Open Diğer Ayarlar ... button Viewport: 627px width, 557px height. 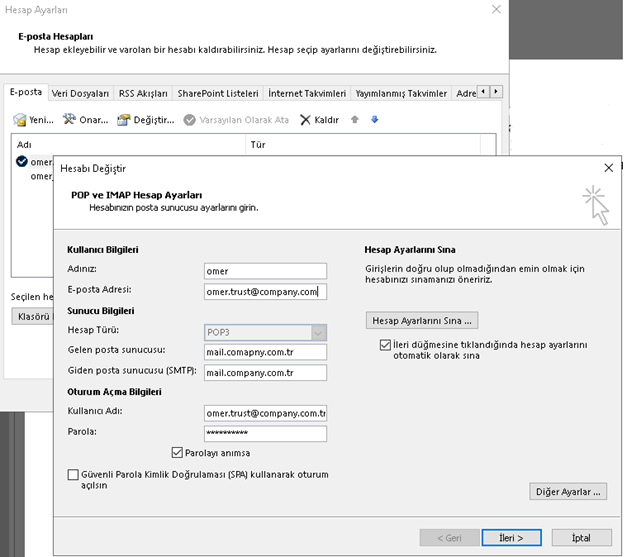point(568,491)
